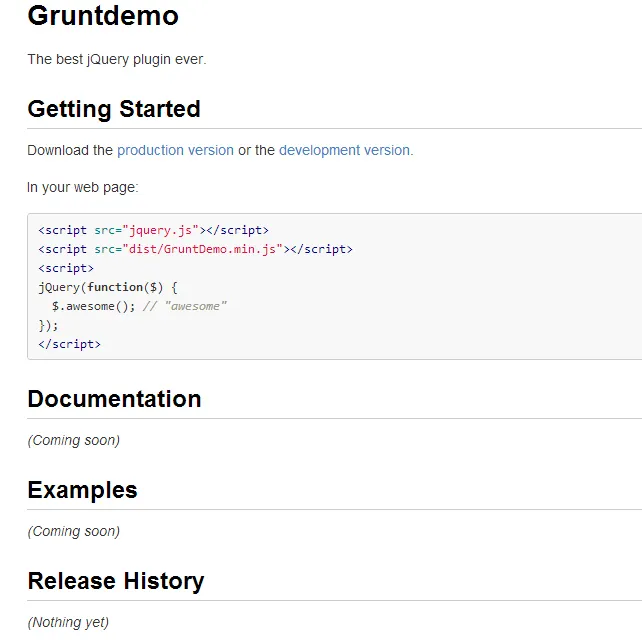Click "Coming soon" under Examples
Screen dimensions: 642x640
74,531
